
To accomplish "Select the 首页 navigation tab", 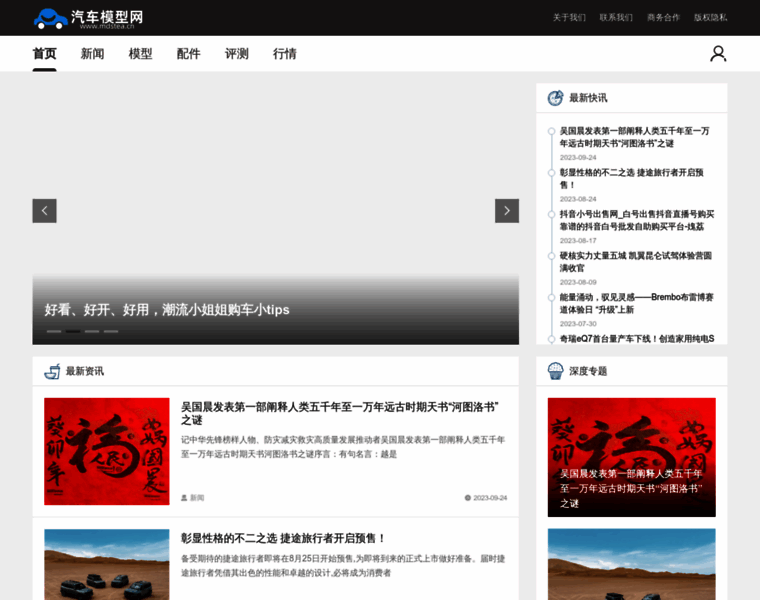I will (45, 54).
